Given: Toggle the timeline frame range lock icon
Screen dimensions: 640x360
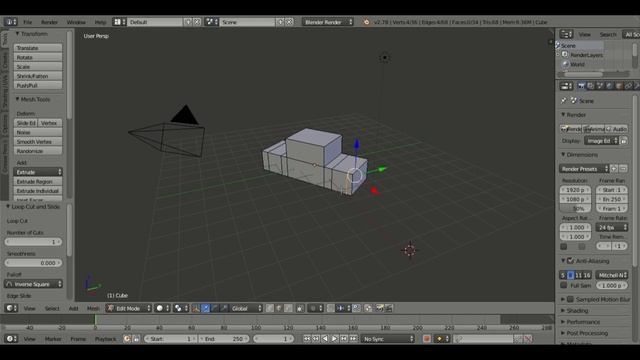Looking at the screenshot, I should [136, 339].
